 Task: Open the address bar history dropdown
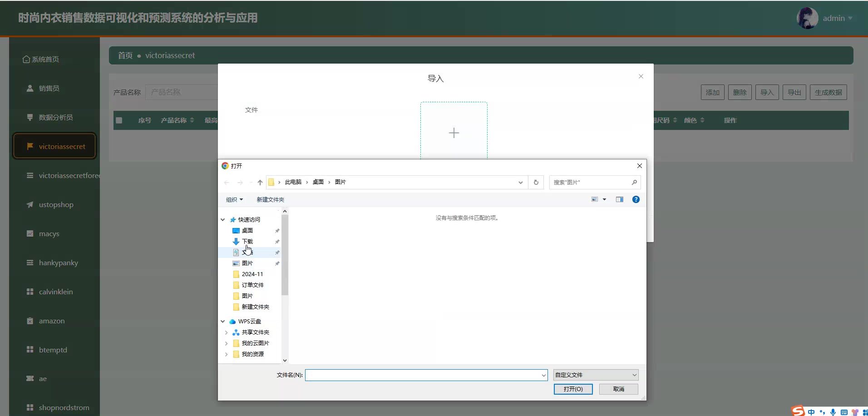521,183
